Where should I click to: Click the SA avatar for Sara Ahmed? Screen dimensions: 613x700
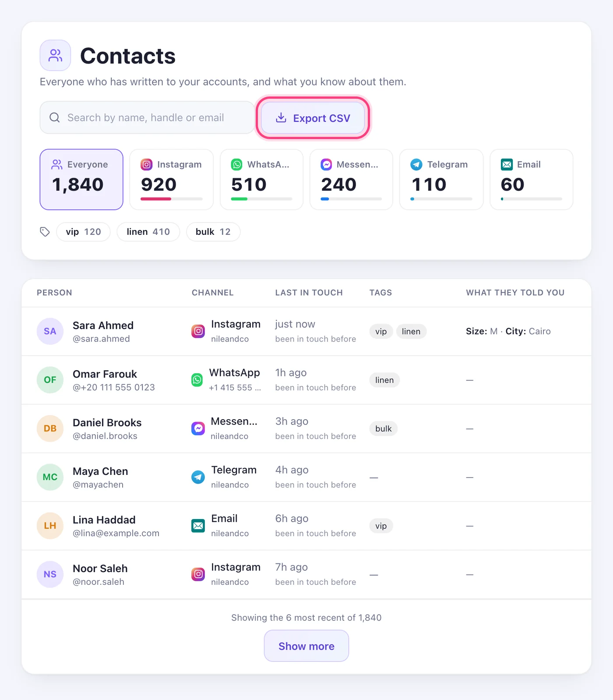50,331
